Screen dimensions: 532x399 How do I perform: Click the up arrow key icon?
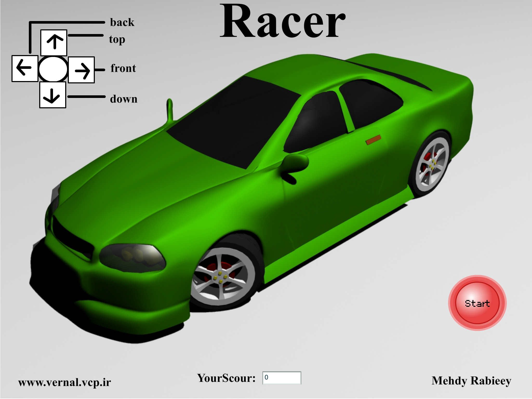pyautogui.click(x=54, y=43)
